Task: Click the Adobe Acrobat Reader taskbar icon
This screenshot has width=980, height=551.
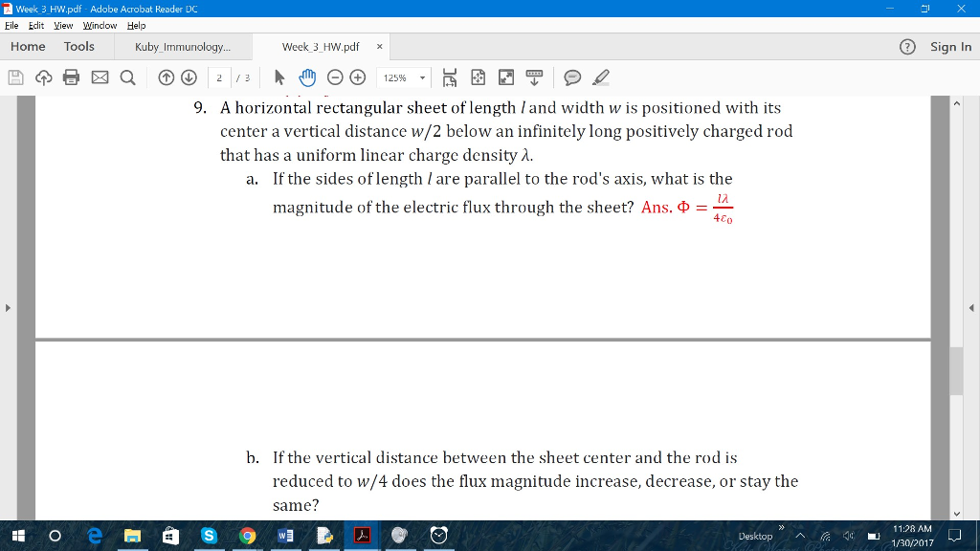Action: (363, 536)
